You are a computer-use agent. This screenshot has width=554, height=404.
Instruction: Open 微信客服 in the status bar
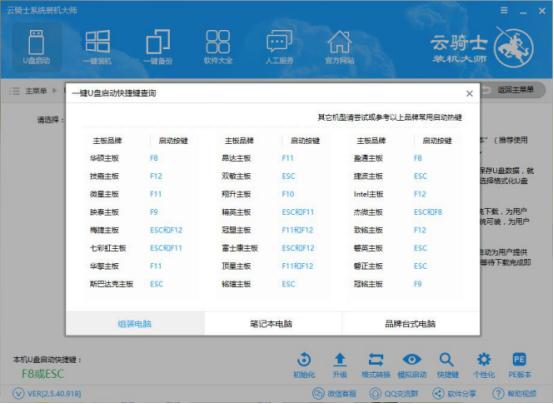click(x=334, y=393)
